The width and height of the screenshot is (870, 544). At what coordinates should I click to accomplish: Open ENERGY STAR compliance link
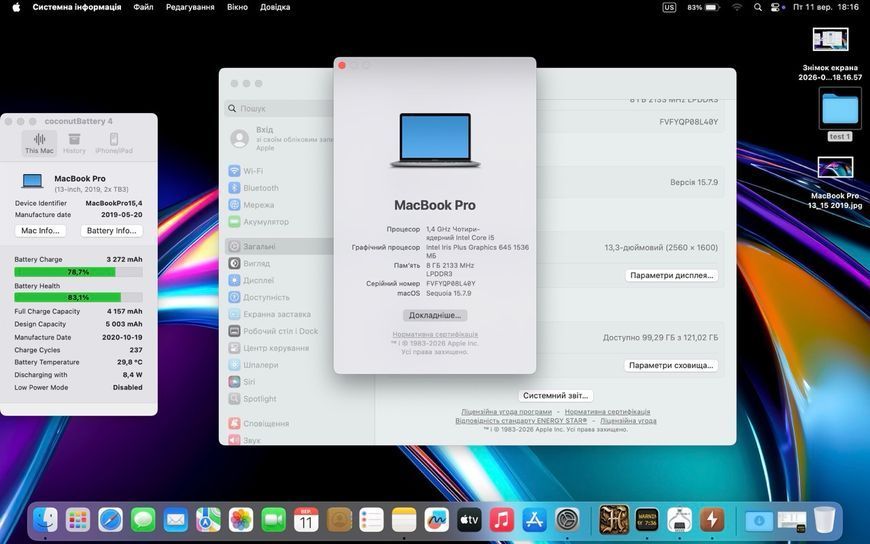click(x=521, y=420)
